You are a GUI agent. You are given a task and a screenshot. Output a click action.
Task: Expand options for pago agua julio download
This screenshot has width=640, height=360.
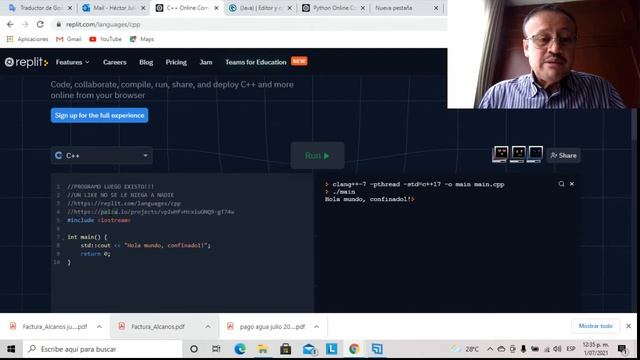coord(316,327)
